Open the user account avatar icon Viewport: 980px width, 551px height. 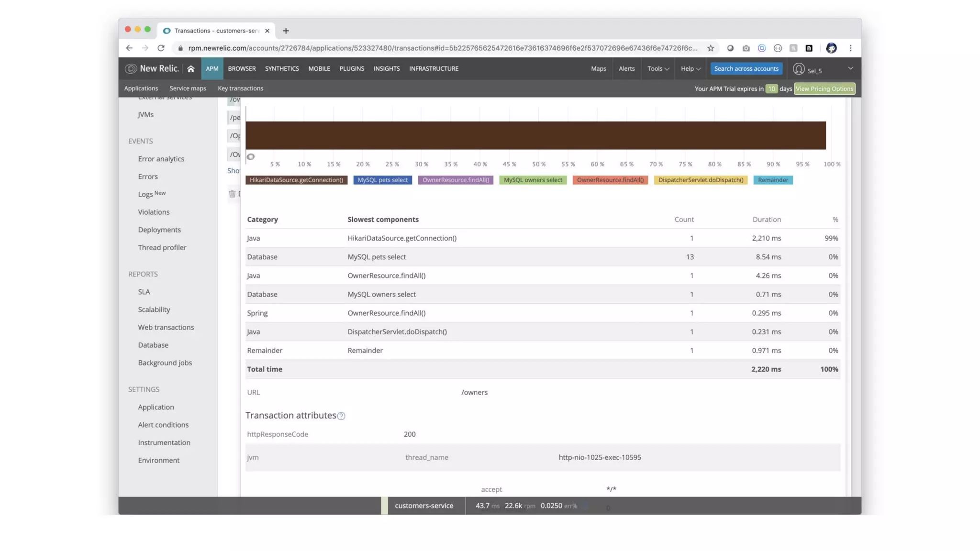click(x=798, y=69)
